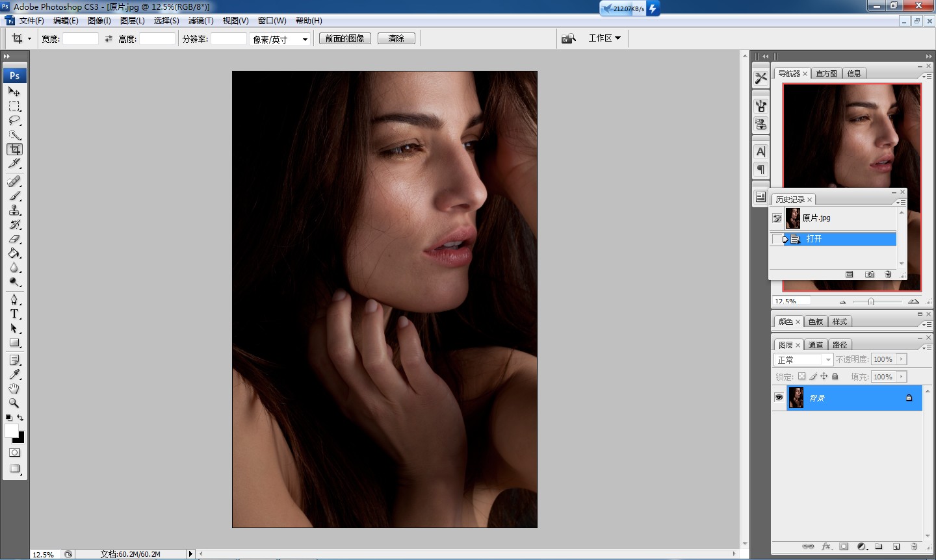Select the Zoom magnifier tool

click(14, 403)
